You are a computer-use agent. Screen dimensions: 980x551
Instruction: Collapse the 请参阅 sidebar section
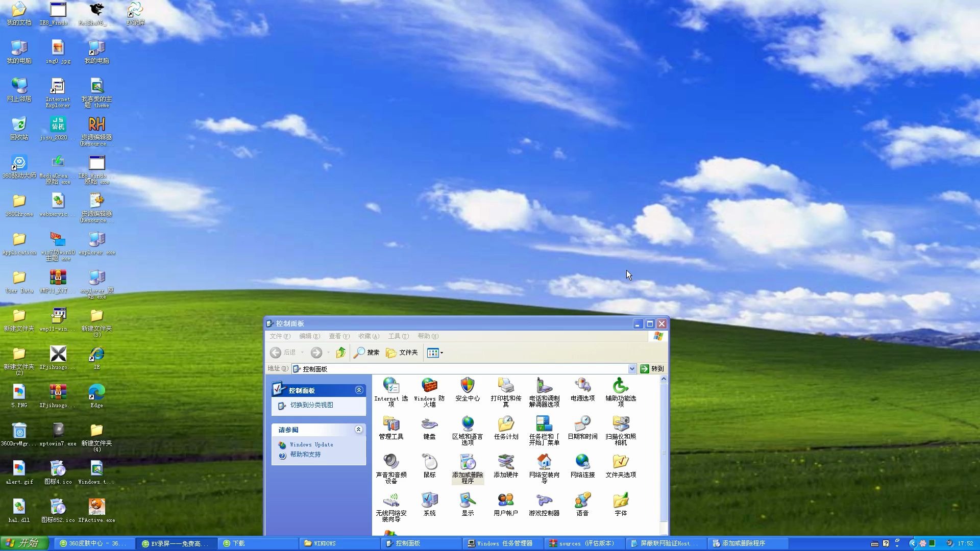pos(359,430)
